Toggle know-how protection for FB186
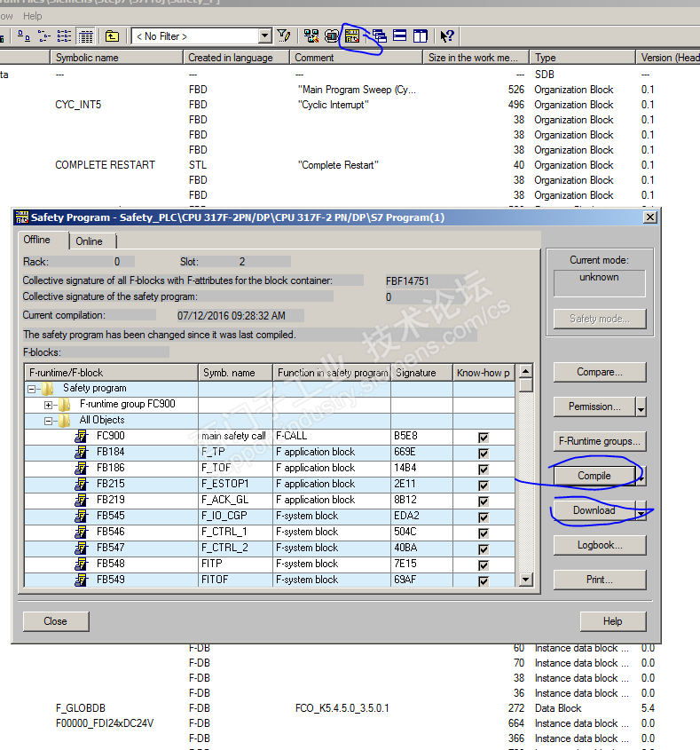The height and width of the screenshot is (750, 700). (x=484, y=470)
